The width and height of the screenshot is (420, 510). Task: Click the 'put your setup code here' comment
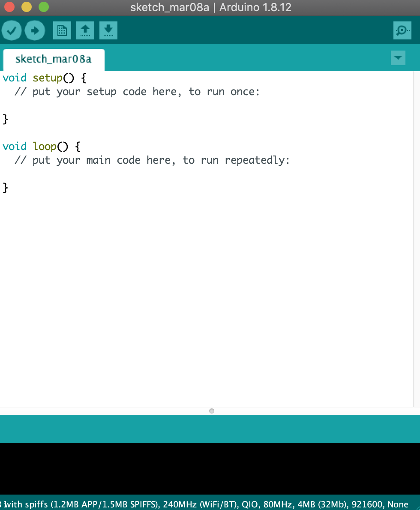137,92
